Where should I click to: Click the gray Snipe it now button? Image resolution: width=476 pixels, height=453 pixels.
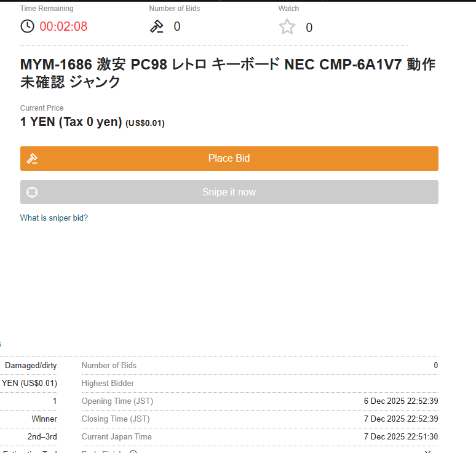[229, 192]
